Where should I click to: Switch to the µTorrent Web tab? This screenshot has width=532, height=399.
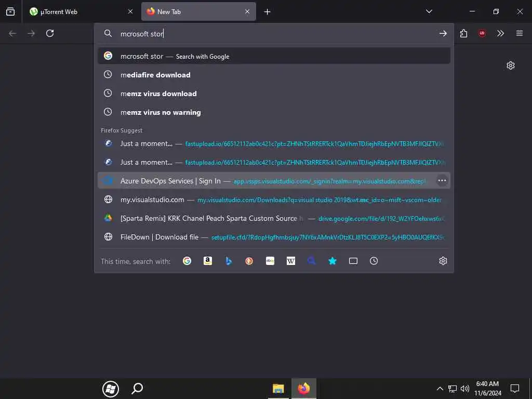tap(81, 11)
